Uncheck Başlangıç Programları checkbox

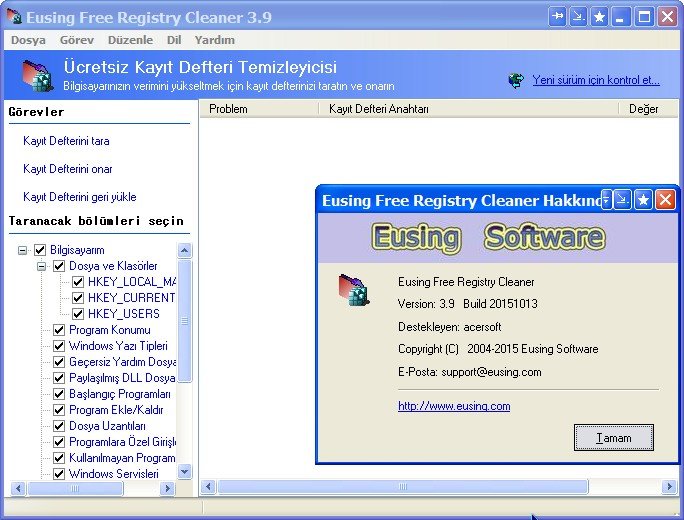59,394
